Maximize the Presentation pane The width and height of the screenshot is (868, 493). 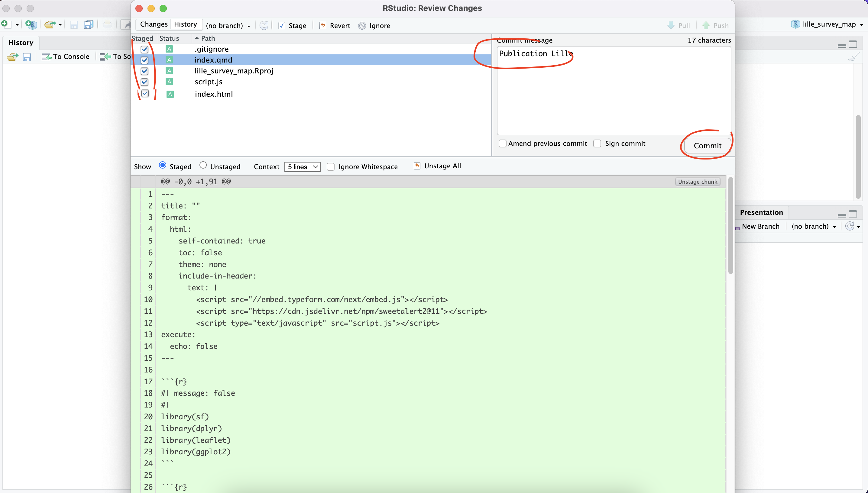pyautogui.click(x=853, y=214)
